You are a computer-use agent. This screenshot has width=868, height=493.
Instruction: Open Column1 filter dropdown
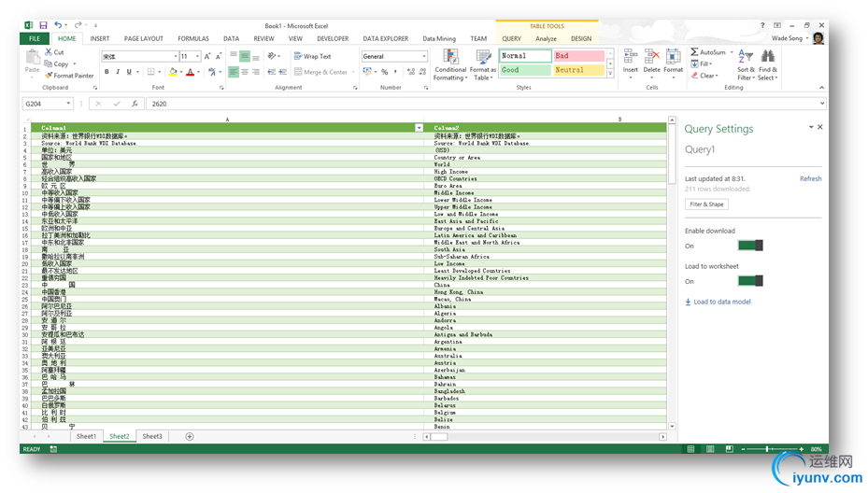[420, 128]
